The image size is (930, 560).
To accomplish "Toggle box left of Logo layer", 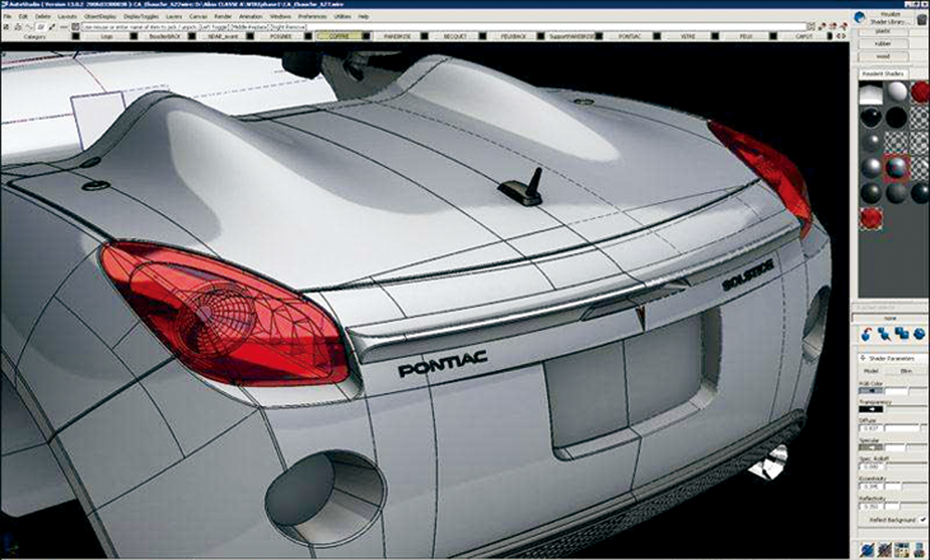I will point(75,36).
